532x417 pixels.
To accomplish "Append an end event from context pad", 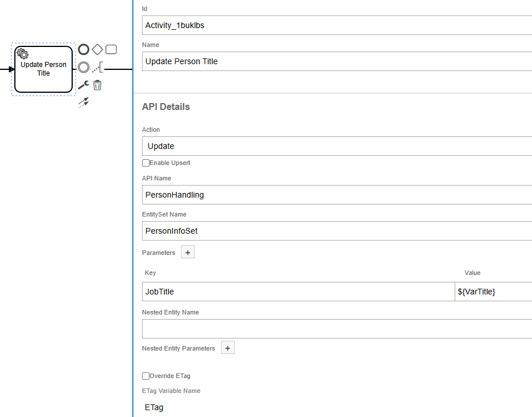I will (84, 50).
